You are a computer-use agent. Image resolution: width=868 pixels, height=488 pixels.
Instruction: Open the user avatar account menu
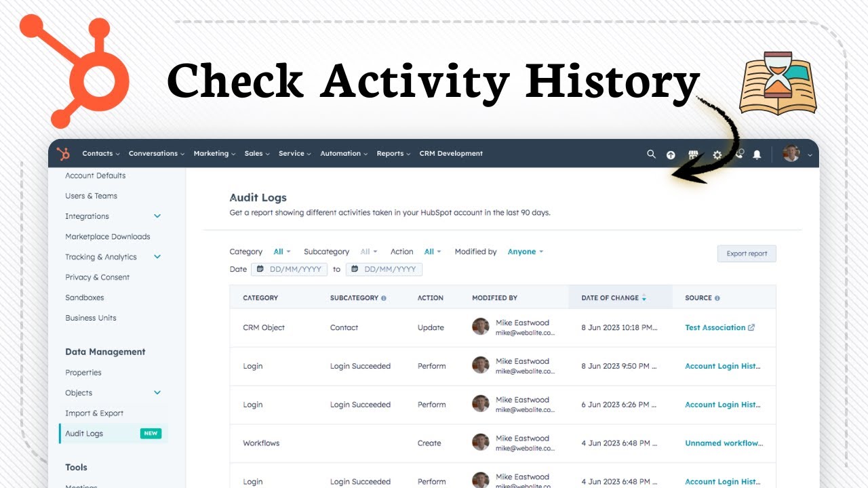[x=797, y=154]
